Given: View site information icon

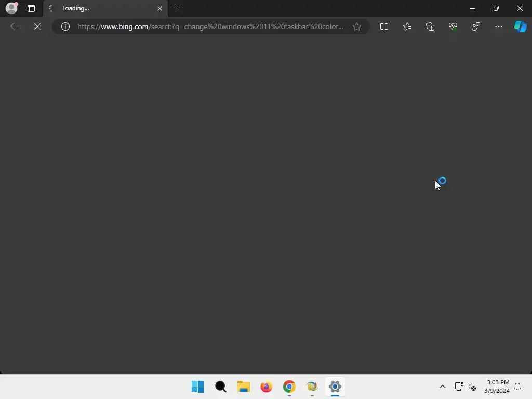Looking at the screenshot, I should click(65, 26).
